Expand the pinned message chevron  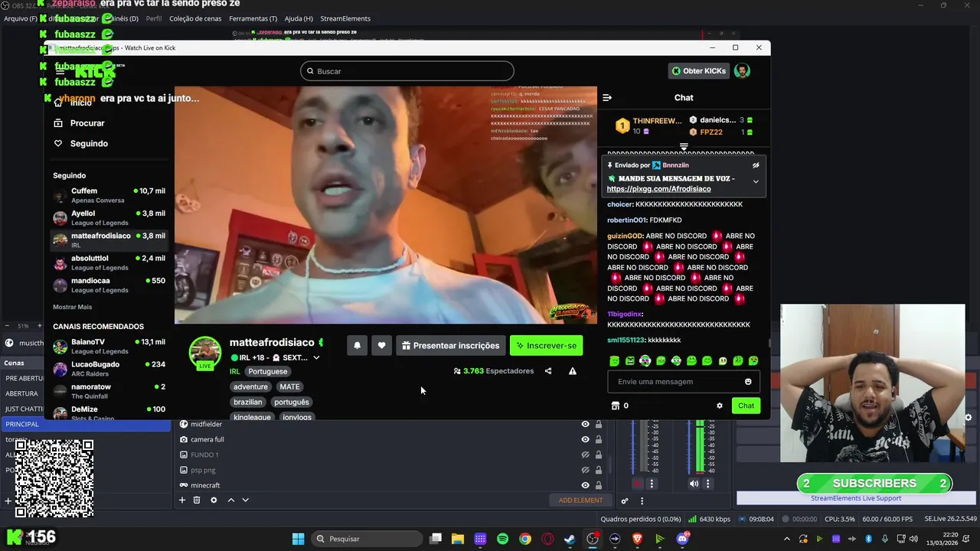tap(756, 181)
